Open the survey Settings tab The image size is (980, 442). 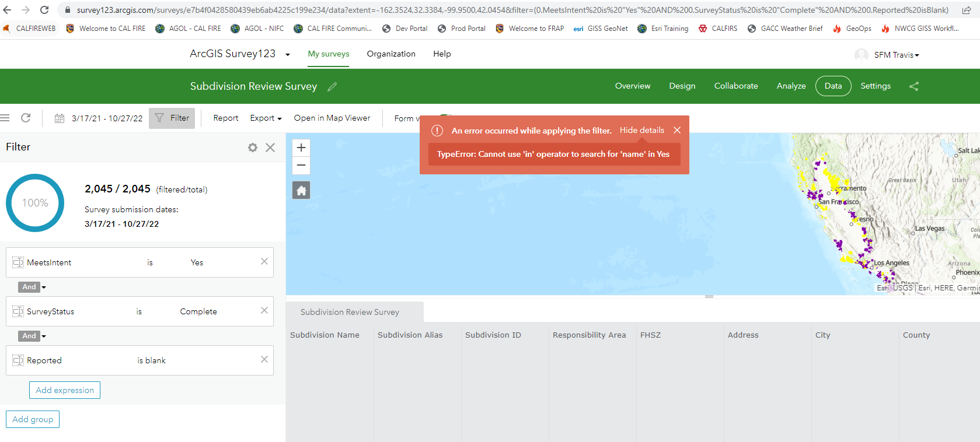click(876, 86)
